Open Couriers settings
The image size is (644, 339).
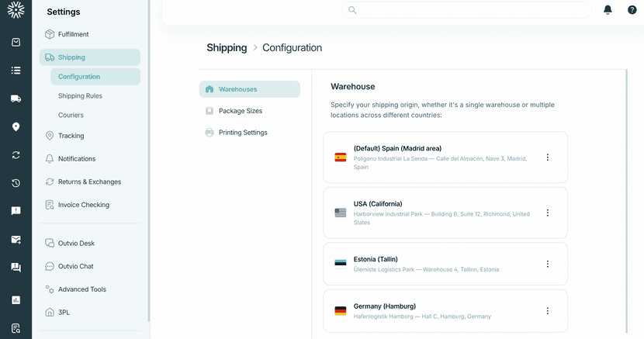[71, 115]
